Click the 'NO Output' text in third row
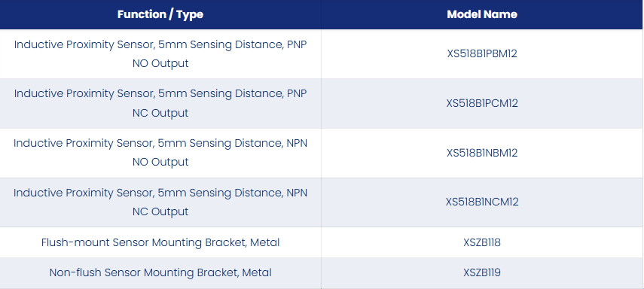 pos(160,162)
